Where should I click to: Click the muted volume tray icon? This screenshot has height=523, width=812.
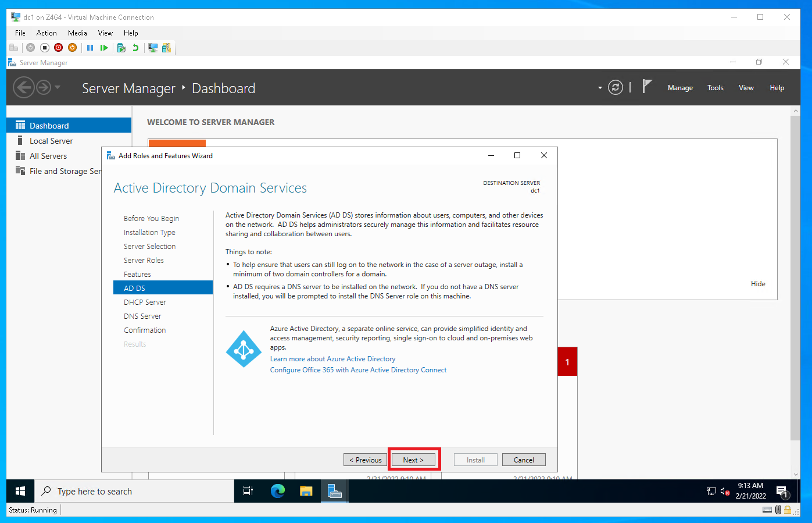point(725,492)
